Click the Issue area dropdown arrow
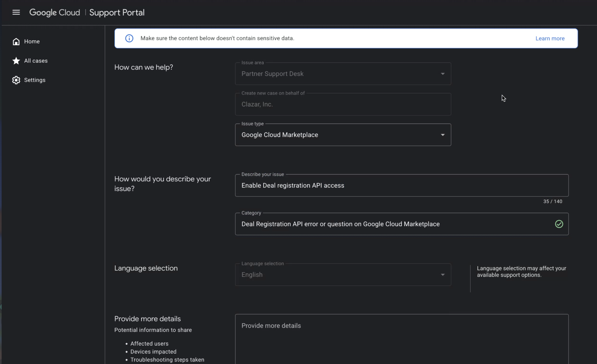 (443, 74)
